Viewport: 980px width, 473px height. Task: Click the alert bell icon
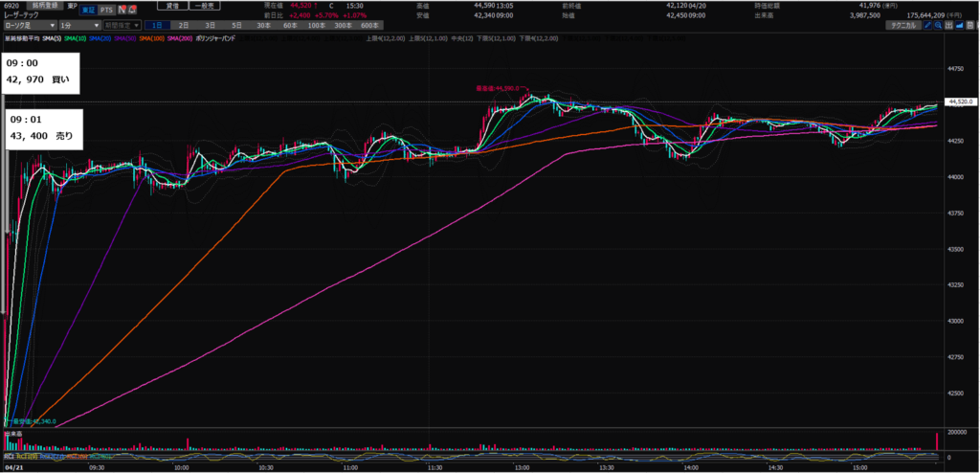pos(131,10)
